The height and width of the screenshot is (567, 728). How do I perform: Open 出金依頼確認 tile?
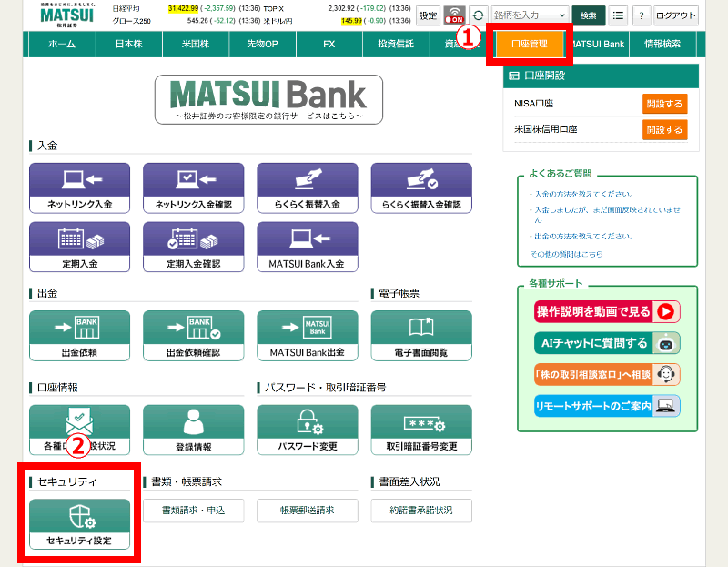[193, 336]
